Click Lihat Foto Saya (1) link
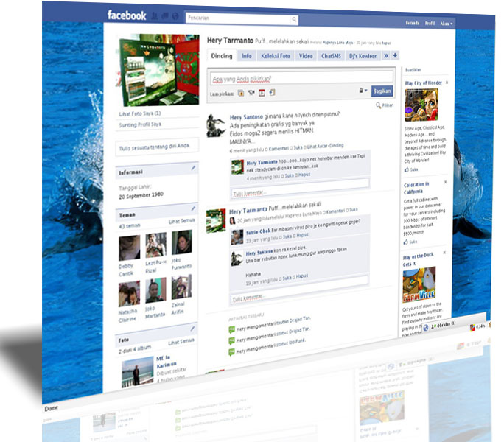This screenshot has width=504, height=442. [140, 113]
